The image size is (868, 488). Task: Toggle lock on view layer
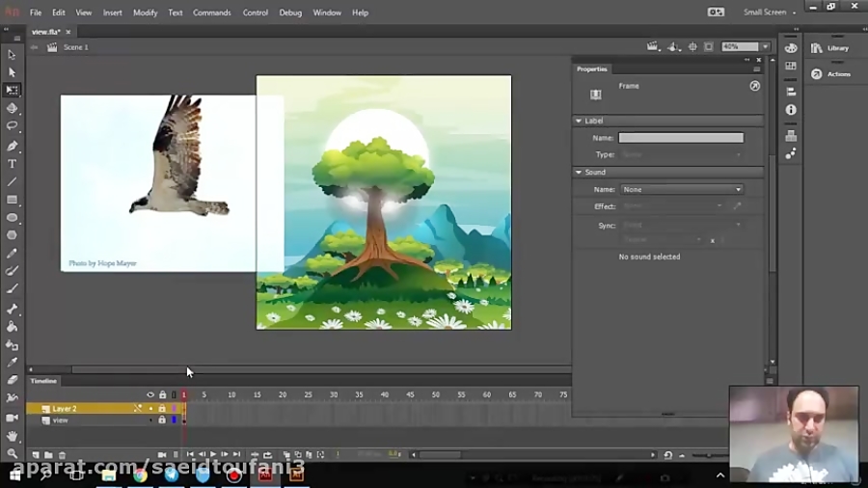pyautogui.click(x=162, y=420)
